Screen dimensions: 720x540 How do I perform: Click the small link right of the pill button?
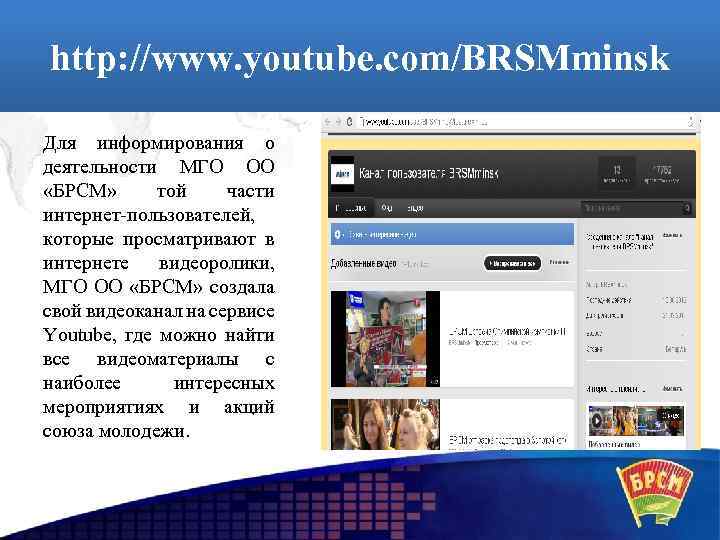(559, 262)
